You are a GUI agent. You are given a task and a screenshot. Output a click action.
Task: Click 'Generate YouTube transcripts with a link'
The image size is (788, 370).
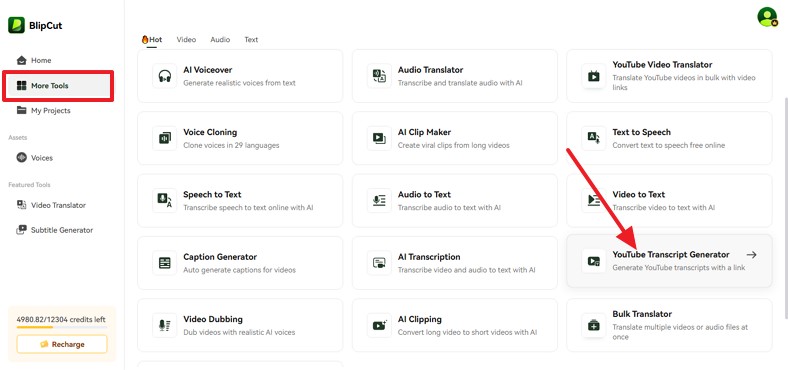point(678,268)
